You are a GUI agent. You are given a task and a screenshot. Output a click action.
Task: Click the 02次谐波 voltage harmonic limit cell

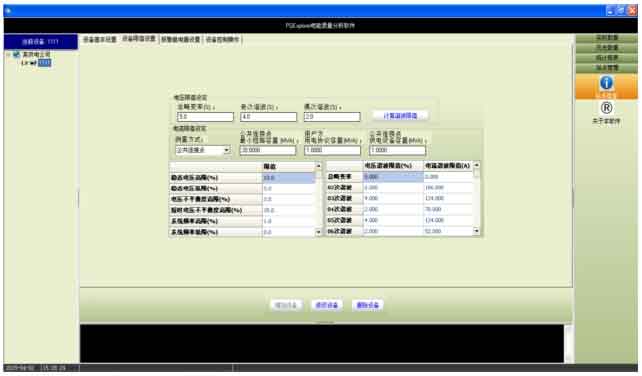(x=393, y=188)
